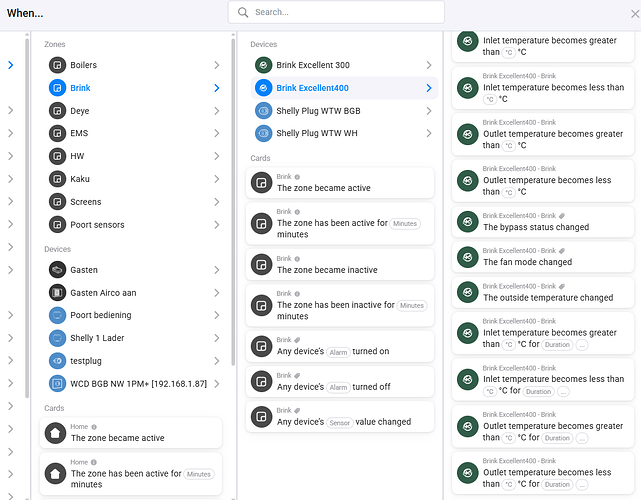The width and height of the screenshot is (641, 500).
Task: Expand the Gasten device chevron
Action: (217, 270)
